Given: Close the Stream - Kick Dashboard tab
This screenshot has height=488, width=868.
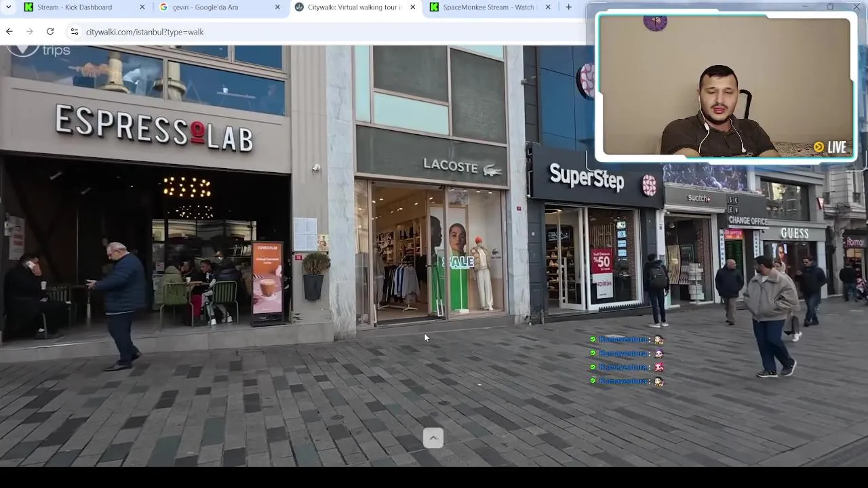Looking at the screenshot, I should click(142, 7).
